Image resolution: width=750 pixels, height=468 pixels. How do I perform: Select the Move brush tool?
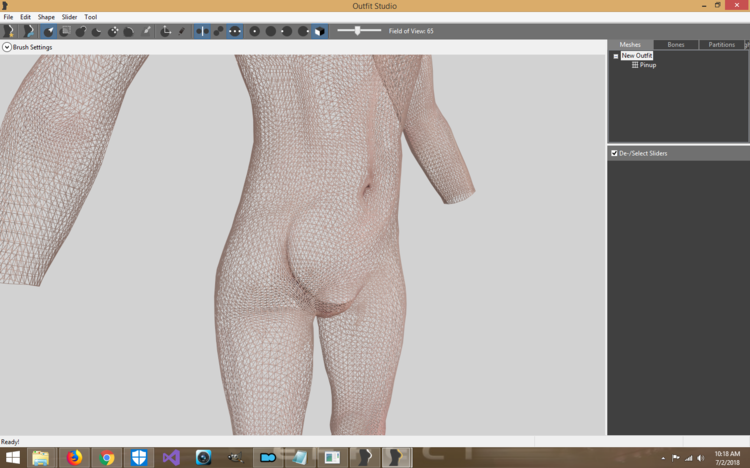click(113, 31)
